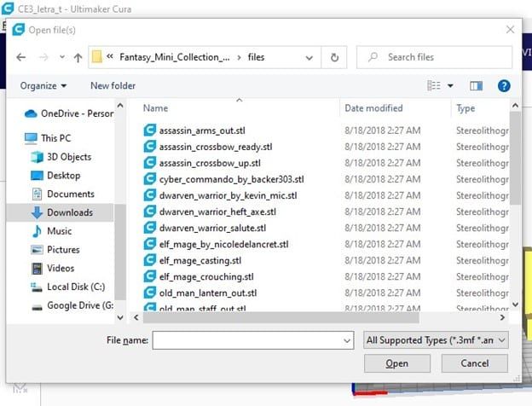Click the blue Help question mark icon

point(503,85)
